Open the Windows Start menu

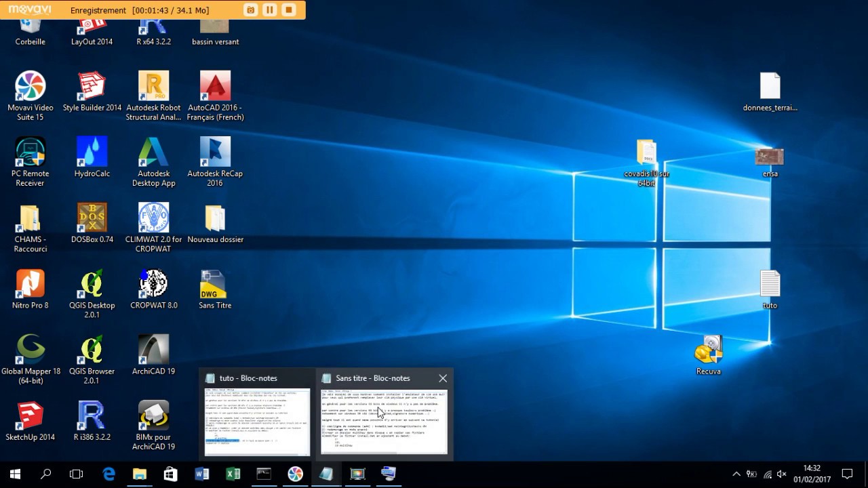(x=15, y=474)
